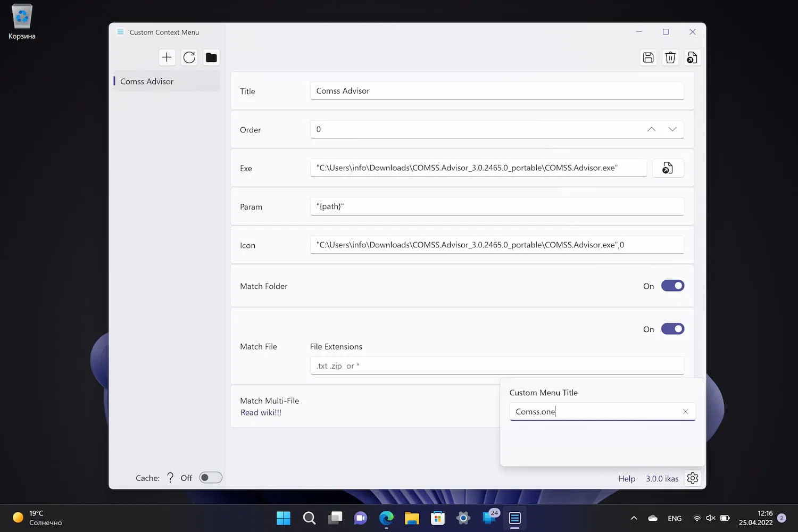Image resolution: width=798 pixels, height=532 pixels.
Task: Save the current menu item
Action: [x=648, y=57]
